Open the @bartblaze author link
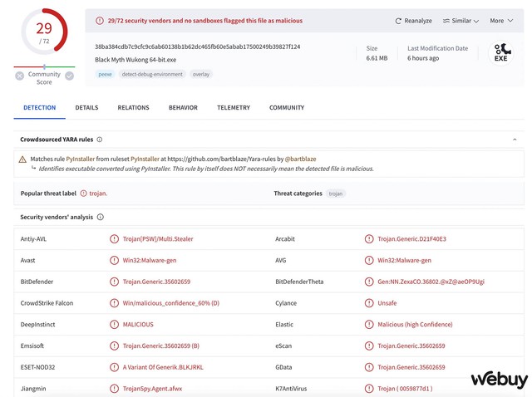The width and height of the screenshot is (532, 397). point(300,159)
